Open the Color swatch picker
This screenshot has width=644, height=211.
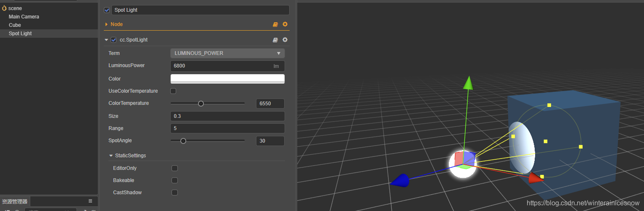click(227, 79)
